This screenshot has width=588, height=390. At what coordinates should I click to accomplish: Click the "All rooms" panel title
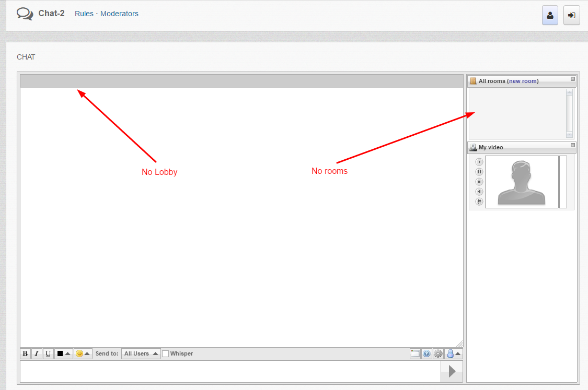(x=492, y=81)
